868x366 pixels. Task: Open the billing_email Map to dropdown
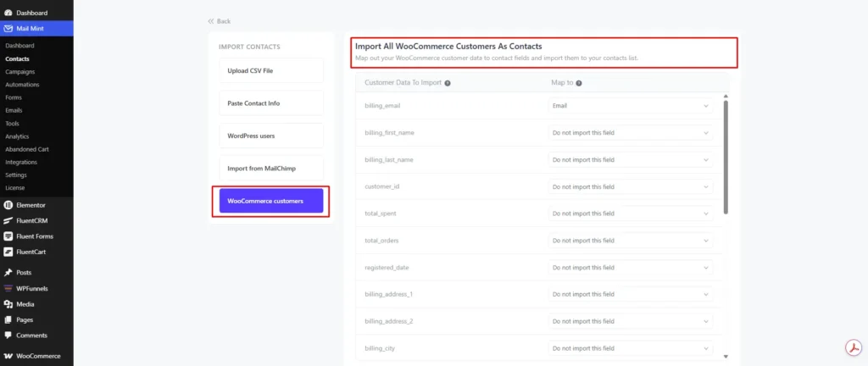point(631,106)
